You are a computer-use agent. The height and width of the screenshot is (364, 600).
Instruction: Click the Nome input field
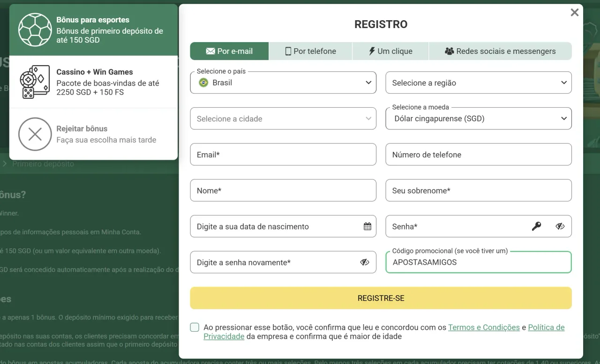pyautogui.click(x=283, y=191)
